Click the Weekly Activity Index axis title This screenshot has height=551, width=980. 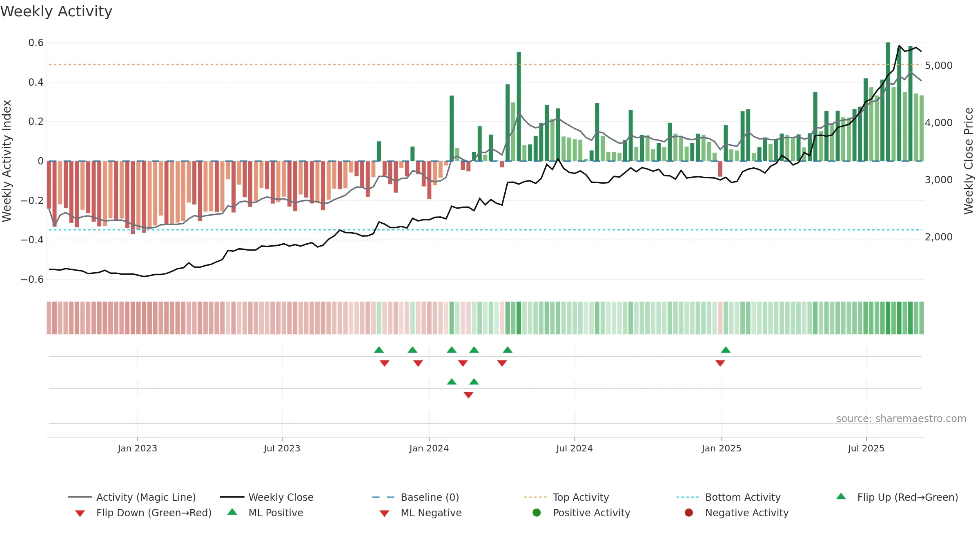[7, 161]
